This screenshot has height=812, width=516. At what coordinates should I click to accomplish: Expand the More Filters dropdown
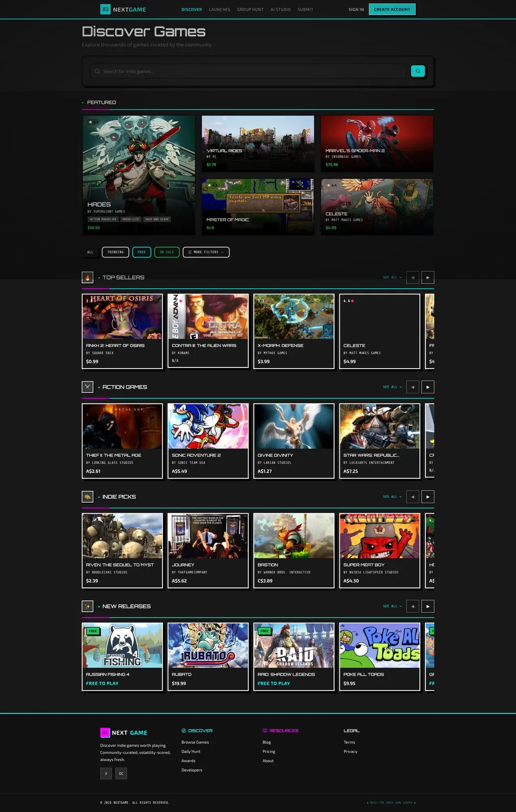click(206, 252)
